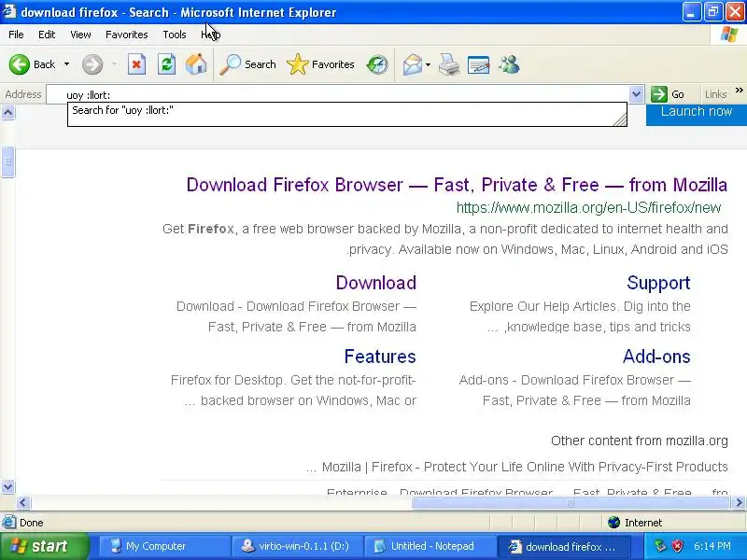The height and width of the screenshot is (560, 747).
Task: Click the Windows flag logo on menu bar
Action: coord(729,35)
